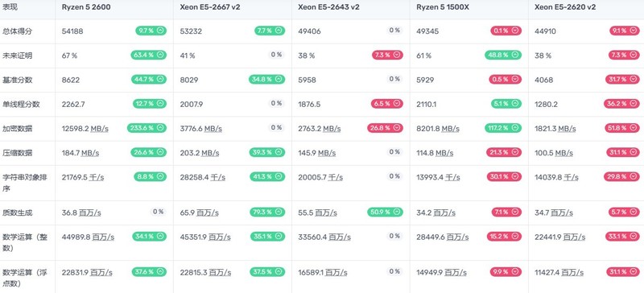
Task: Click the red 36.2 % single-thread badge
Action: point(621,104)
